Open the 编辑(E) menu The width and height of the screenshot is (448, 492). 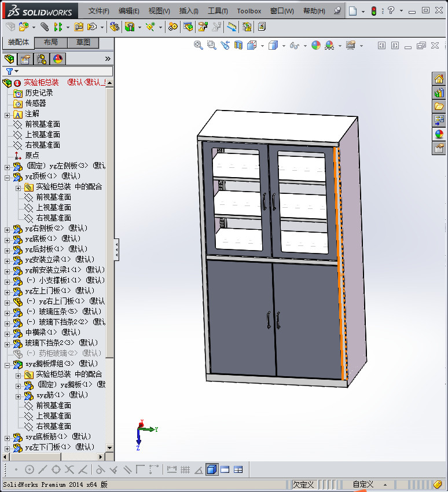coord(128,11)
